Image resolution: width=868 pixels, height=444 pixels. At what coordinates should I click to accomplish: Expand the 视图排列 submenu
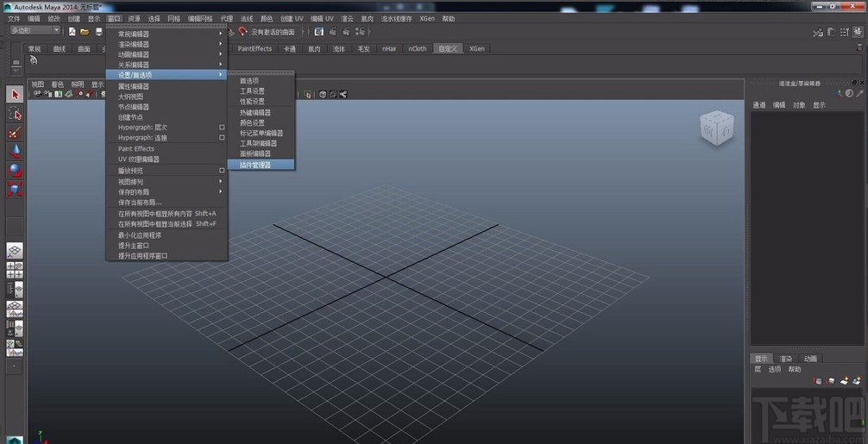[166, 181]
